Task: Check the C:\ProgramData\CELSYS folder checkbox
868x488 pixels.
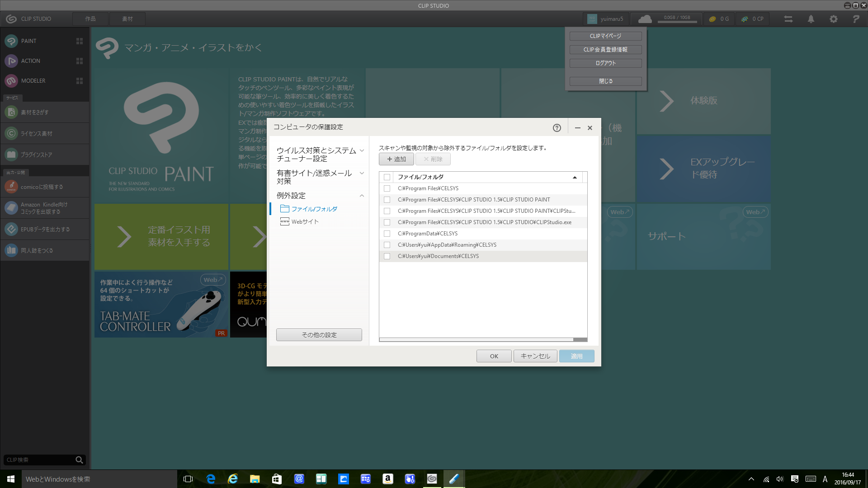Action: 387,234
